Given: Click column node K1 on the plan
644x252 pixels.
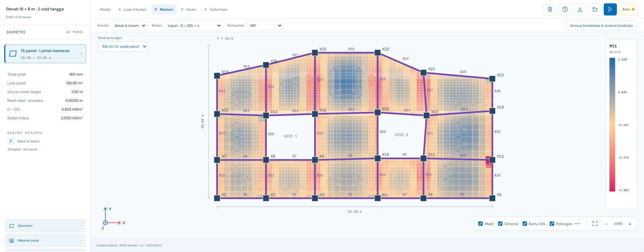Looking at the screenshot, I should point(217,198).
